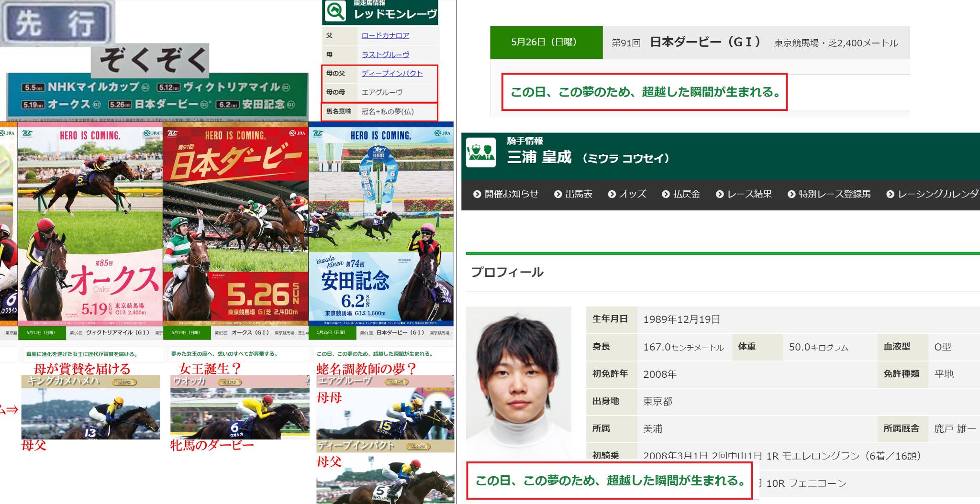Image resolution: width=980 pixels, height=504 pixels.
Task: Open the ロードカナロア sire link
Action: pos(385,35)
